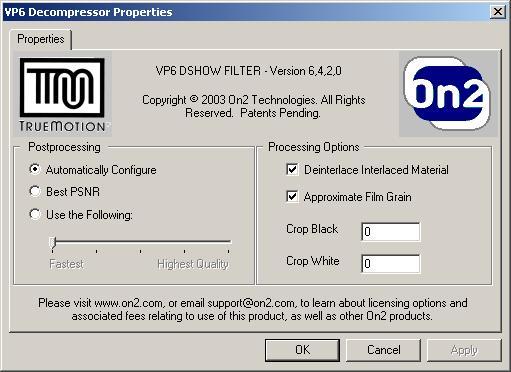Click the Apply button

pos(464,350)
